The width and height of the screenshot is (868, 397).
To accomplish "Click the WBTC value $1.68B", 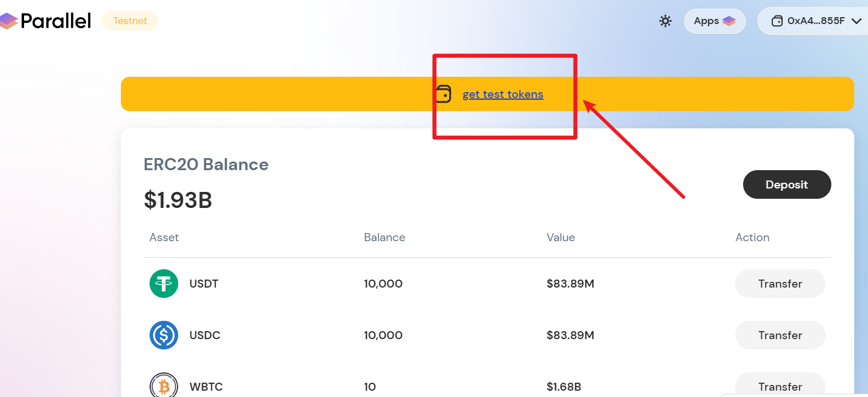I will [x=564, y=387].
